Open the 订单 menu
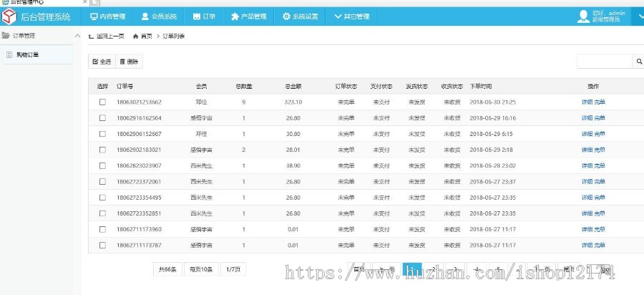 204,16
